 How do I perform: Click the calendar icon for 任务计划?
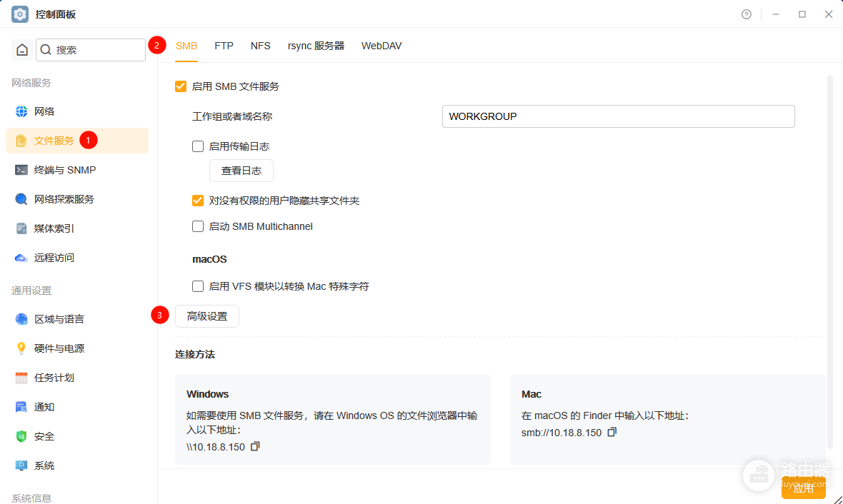coord(21,378)
